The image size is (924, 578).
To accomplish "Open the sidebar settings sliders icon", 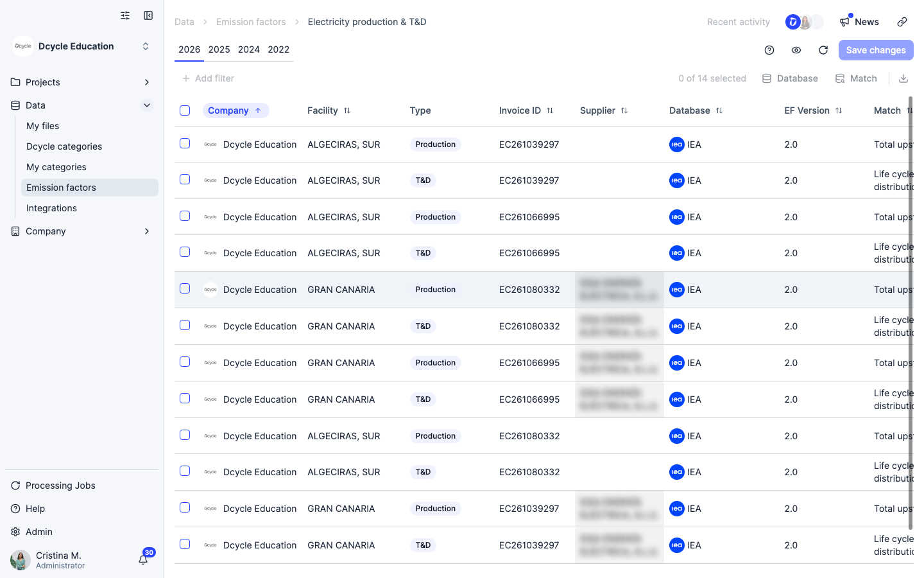I will click(x=125, y=15).
